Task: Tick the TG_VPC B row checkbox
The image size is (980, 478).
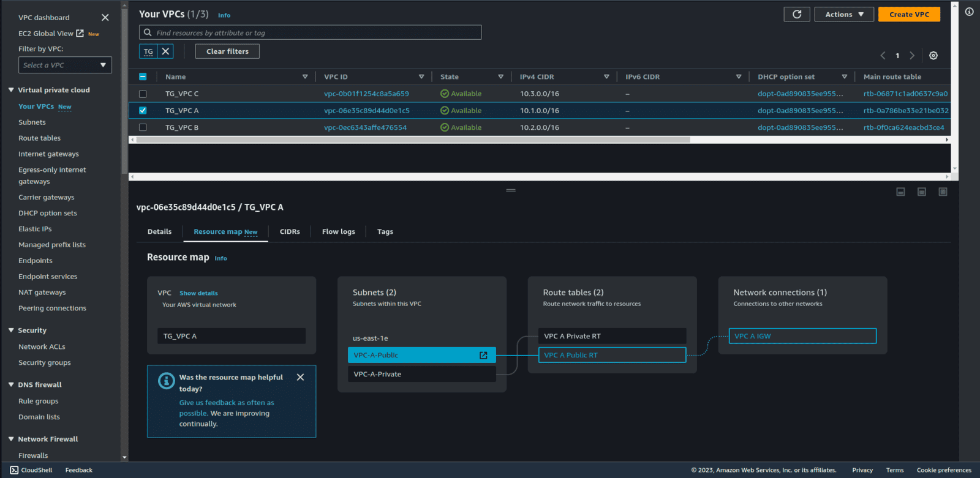Action: pyautogui.click(x=143, y=128)
